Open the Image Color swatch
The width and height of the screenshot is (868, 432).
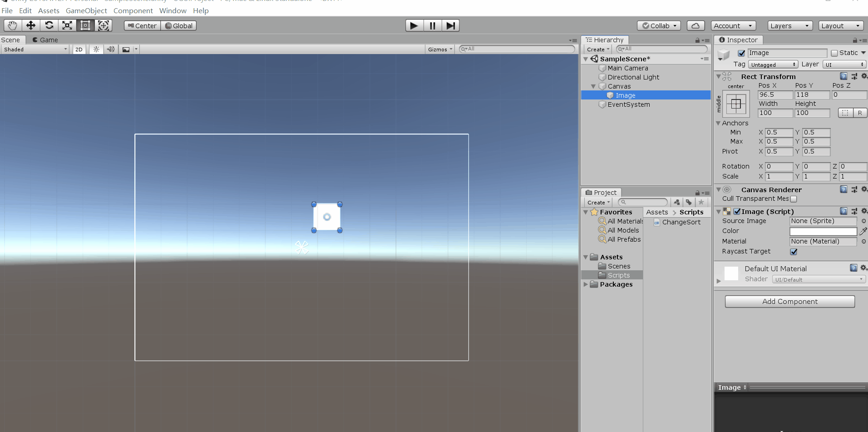point(823,231)
